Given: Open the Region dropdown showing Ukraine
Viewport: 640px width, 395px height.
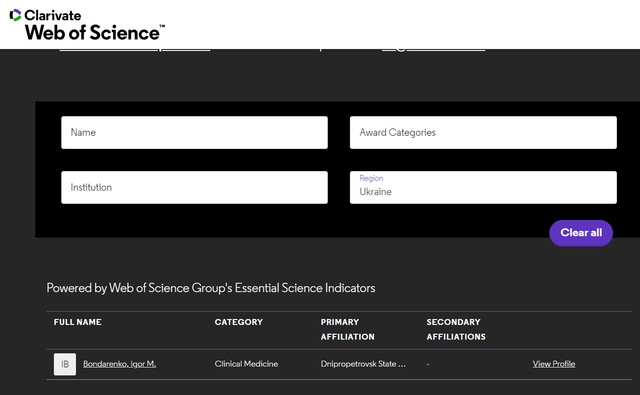Looking at the screenshot, I should coord(483,187).
